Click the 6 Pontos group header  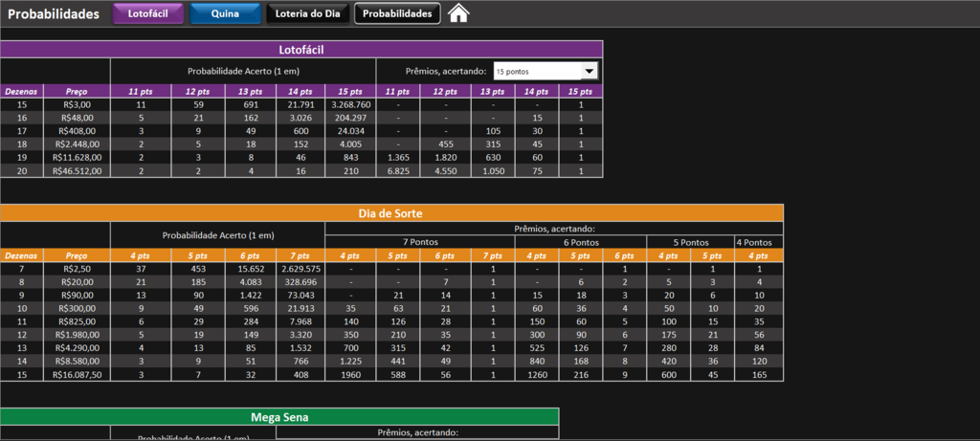pos(581,242)
